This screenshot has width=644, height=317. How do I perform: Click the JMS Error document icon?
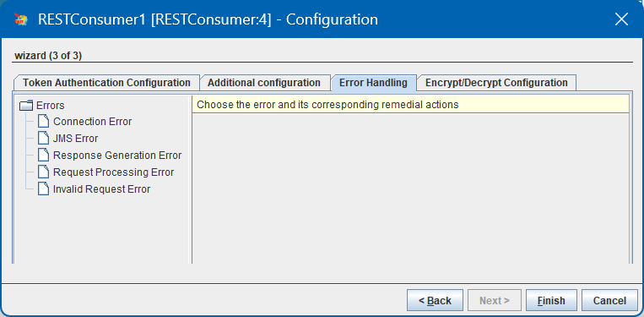pyautogui.click(x=43, y=139)
